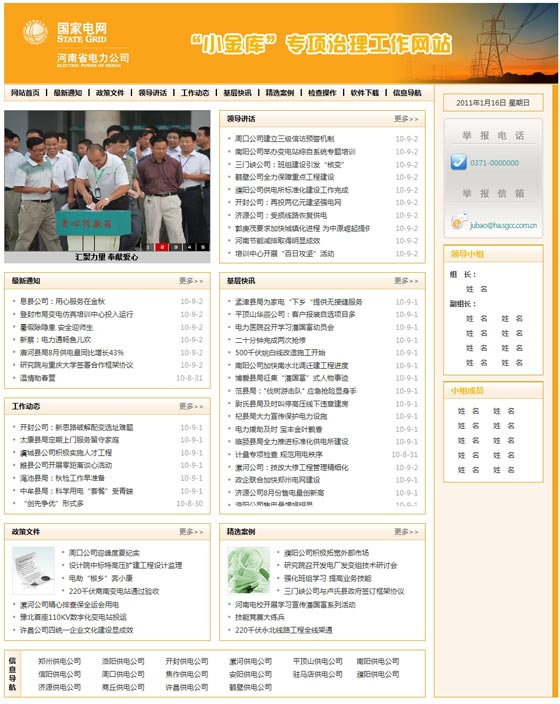Open article 培训中心开展“百日攻坚”活动

285,254
